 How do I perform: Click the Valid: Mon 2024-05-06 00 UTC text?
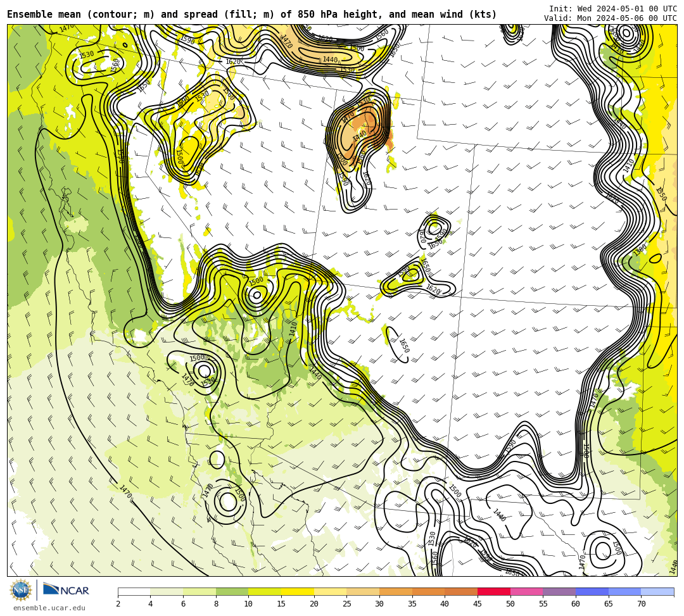click(x=611, y=18)
